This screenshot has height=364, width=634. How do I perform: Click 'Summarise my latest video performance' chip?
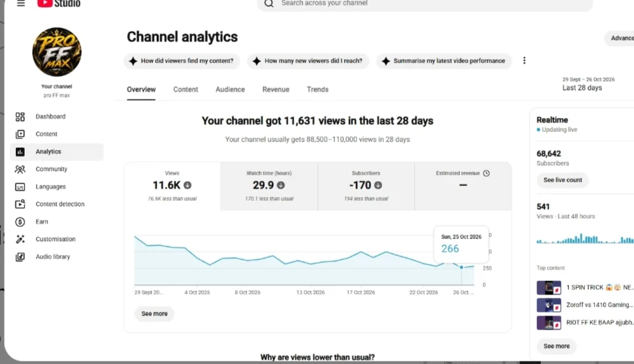443,61
